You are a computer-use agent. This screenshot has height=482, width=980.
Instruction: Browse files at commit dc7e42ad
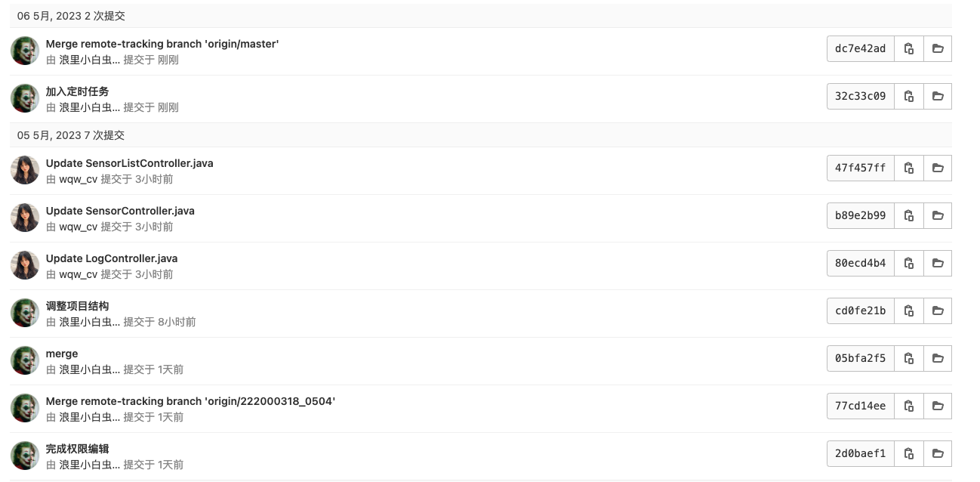coord(938,48)
